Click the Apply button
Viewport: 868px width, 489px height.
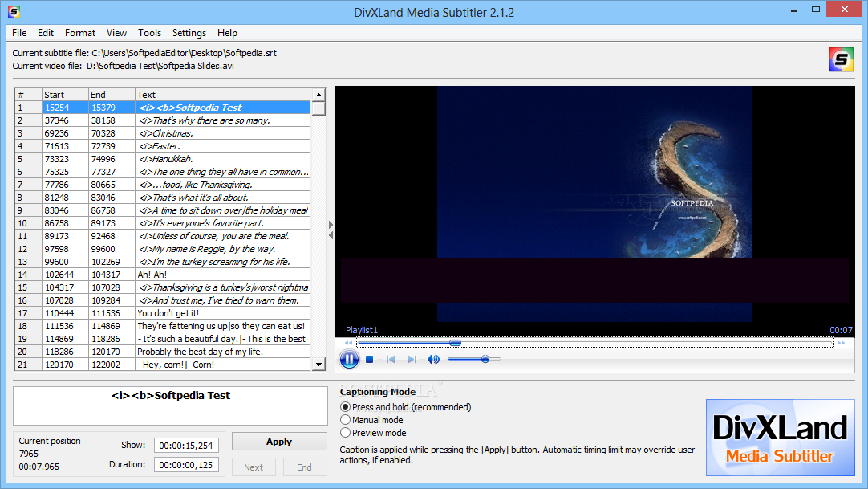(279, 442)
